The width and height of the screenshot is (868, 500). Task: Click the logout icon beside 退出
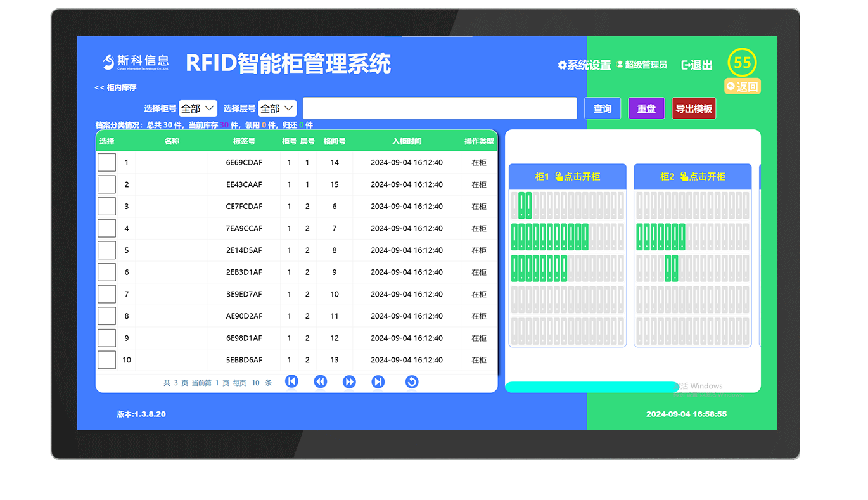(x=686, y=64)
